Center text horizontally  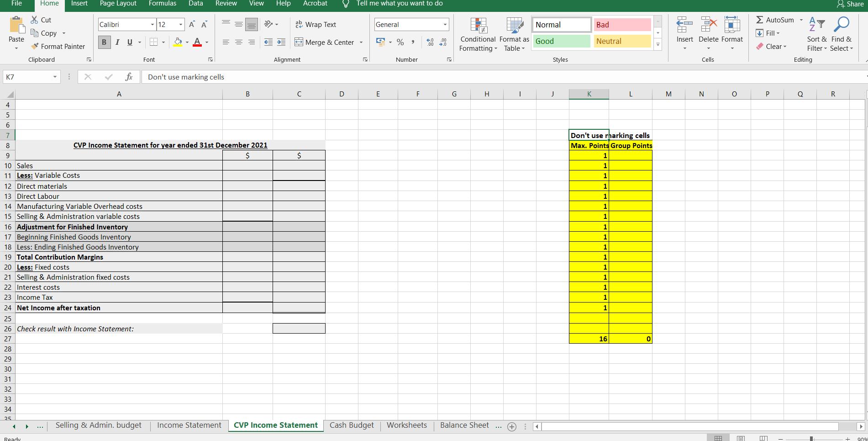tap(239, 42)
